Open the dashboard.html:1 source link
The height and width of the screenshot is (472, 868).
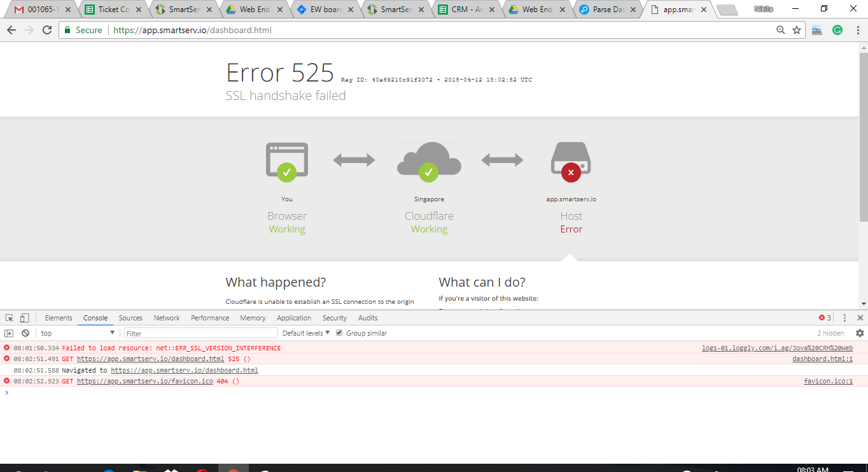(x=822, y=359)
